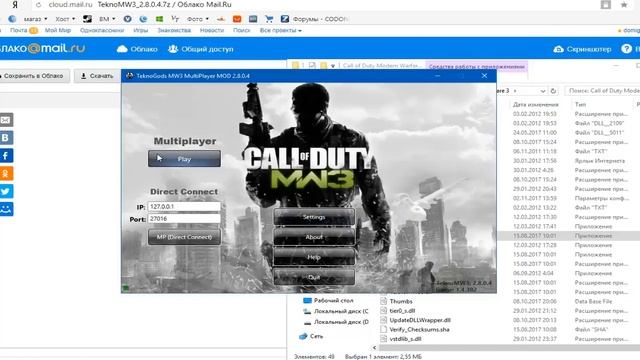Viewport: 640px width, 360px height.
Task: Click the question mark help icon in header
Action: (626, 49)
